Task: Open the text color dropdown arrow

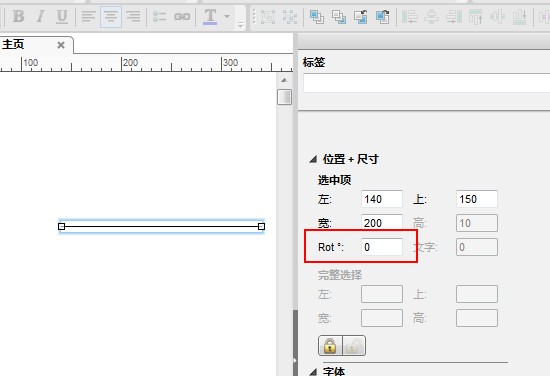Action: point(227,16)
